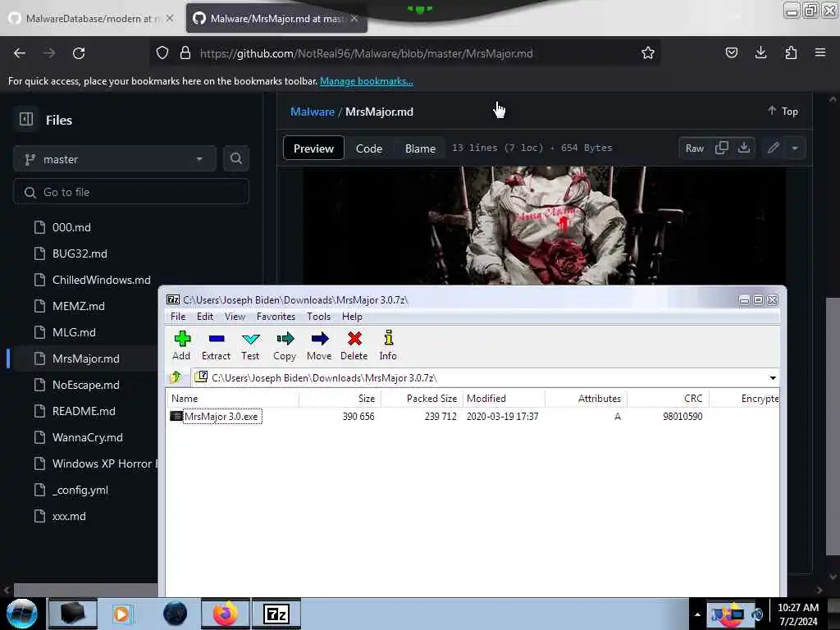Image resolution: width=840 pixels, height=630 pixels.
Task: Open the Raw view of MrsMajor.md
Action: pyautogui.click(x=694, y=148)
